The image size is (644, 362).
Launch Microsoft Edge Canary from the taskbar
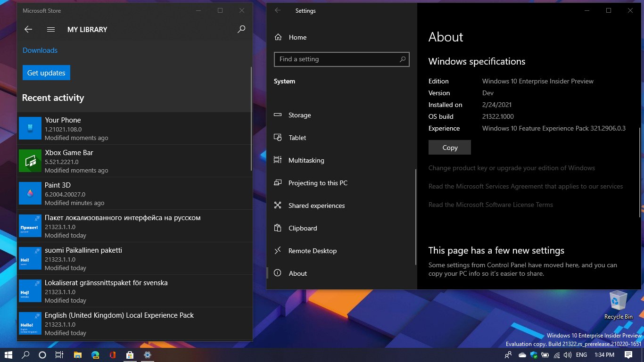coord(95,354)
